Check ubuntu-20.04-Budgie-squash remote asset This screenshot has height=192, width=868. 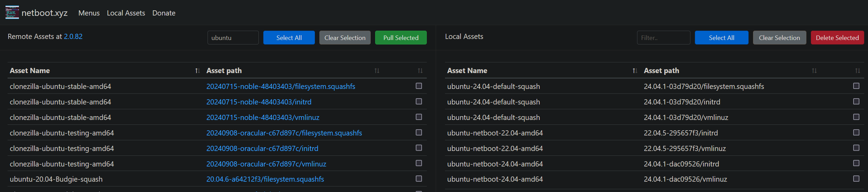pos(419,179)
